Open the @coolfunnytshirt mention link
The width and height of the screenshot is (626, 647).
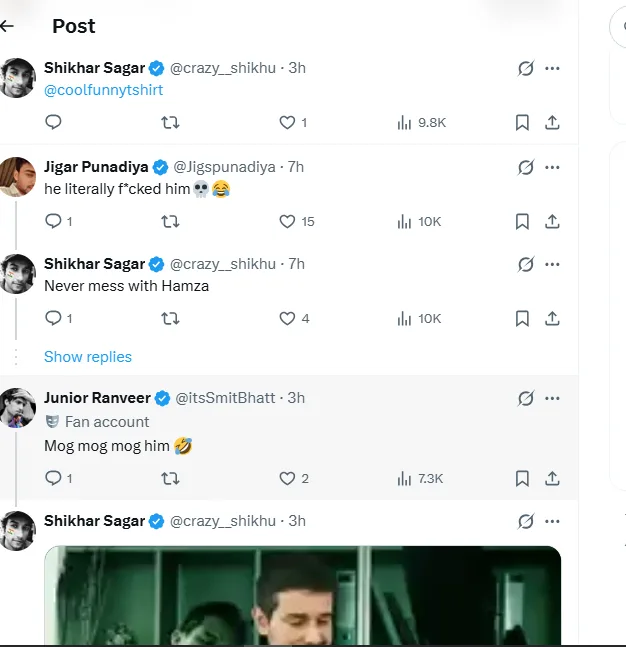click(x=104, y=90)
